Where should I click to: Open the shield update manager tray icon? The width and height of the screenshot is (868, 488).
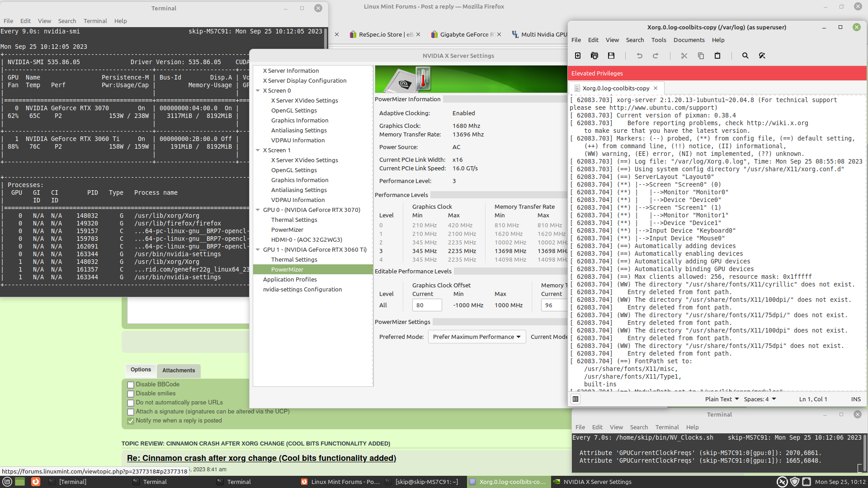[794, 482]
